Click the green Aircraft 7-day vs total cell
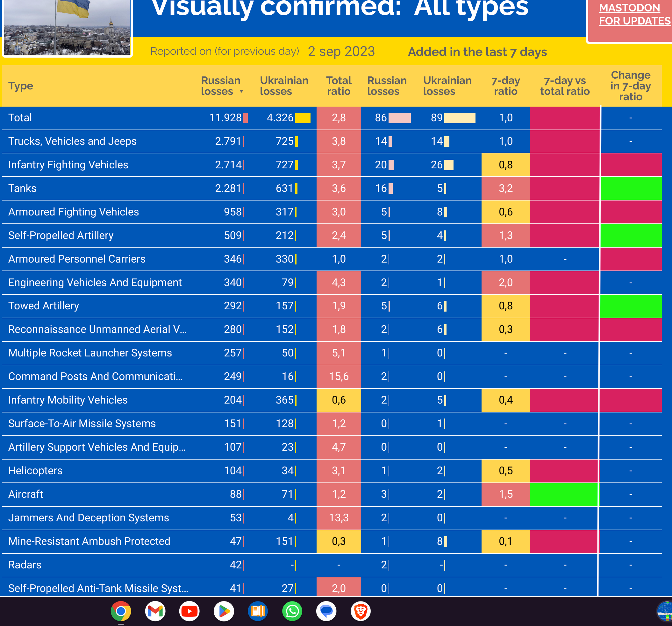Viewport: 672px width, 626px height. (564, 494)
